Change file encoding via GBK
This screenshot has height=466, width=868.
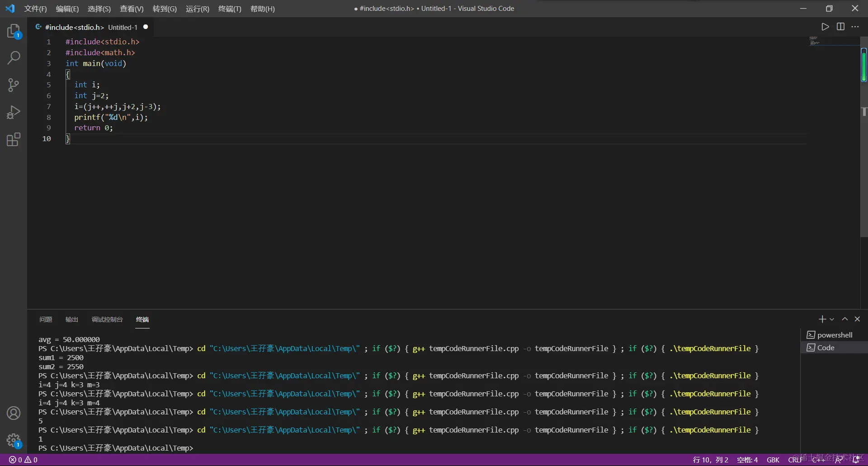(773, 460)
